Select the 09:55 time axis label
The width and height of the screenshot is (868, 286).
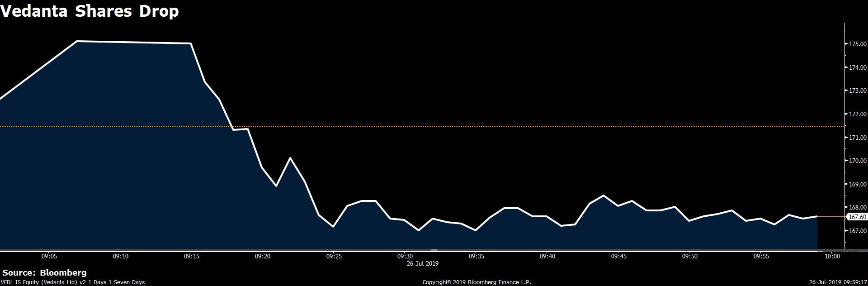coord(760,256)
